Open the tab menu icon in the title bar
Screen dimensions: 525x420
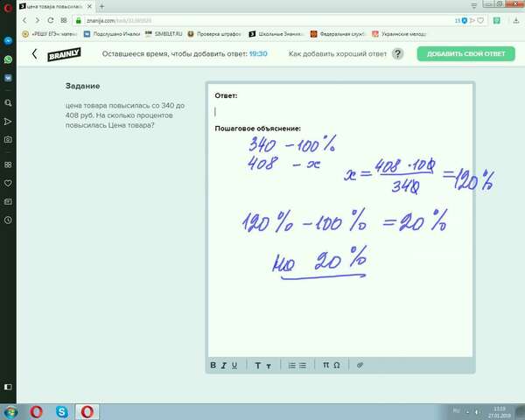[x=473, y=6]
